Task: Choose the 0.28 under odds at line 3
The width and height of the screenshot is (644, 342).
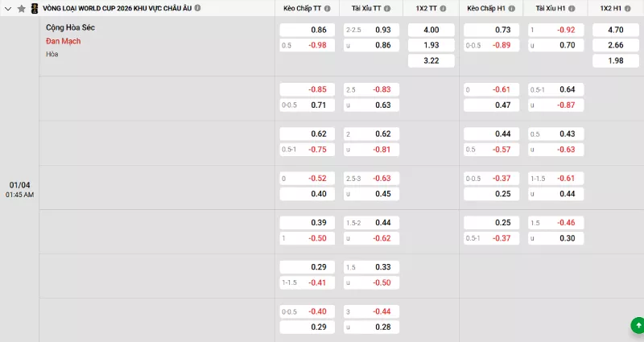Action: 371,327
